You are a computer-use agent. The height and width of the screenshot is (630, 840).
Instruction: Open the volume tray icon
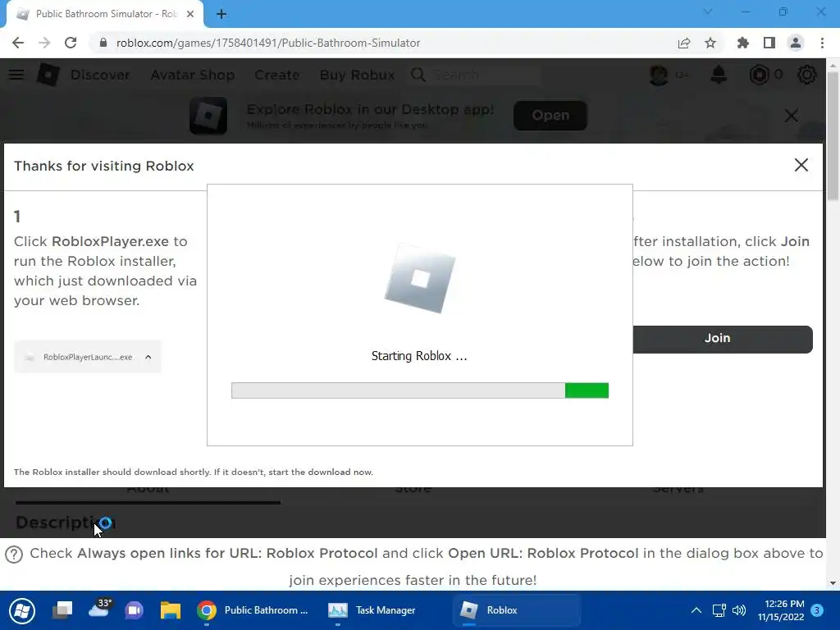click(739, 610)
